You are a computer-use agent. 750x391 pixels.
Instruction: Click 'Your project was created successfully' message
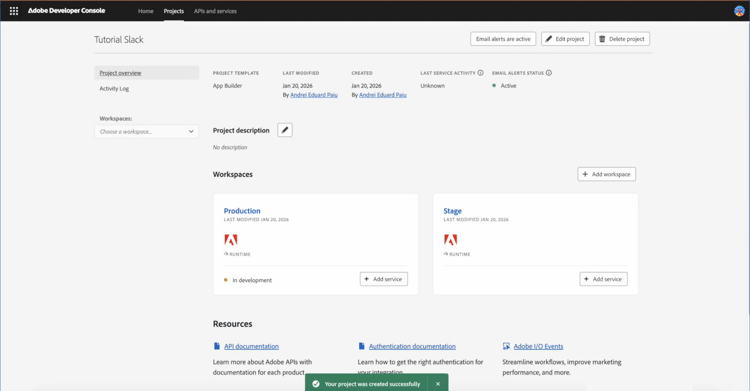click(x=372, y=384)
